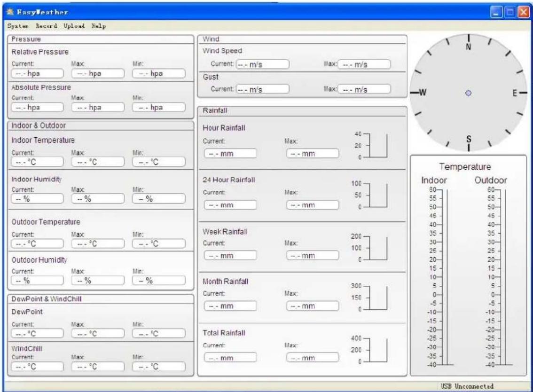Click Outdoor Humidity Min field

(159, 281)
